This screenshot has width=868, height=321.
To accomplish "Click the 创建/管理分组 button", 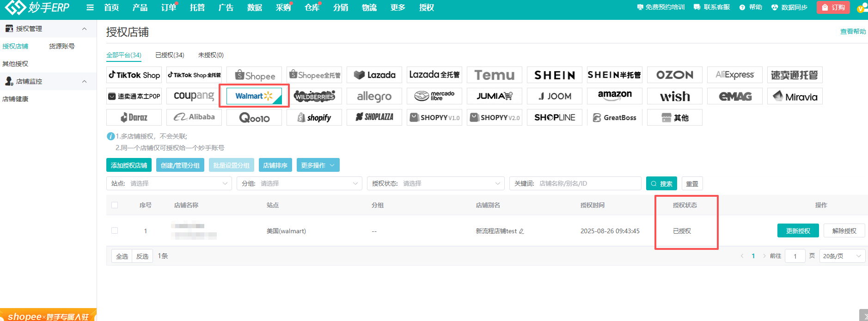I will click(180, 165).
